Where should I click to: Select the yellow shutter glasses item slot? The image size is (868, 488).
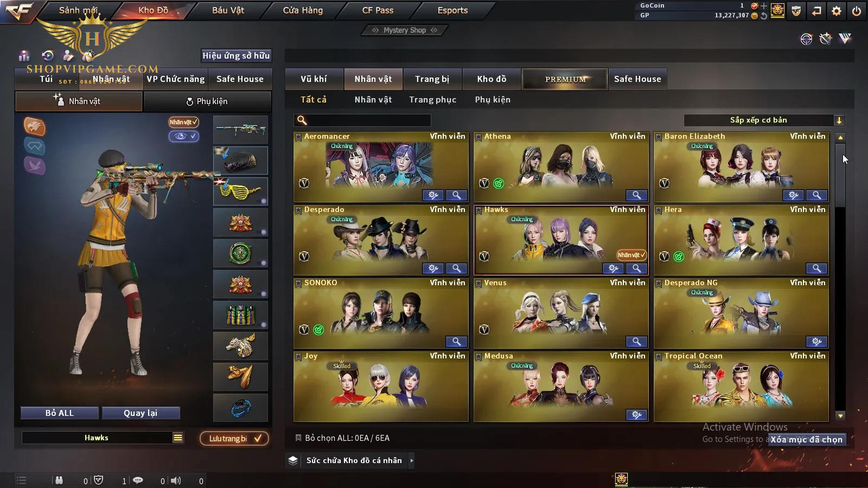point(240,191)
